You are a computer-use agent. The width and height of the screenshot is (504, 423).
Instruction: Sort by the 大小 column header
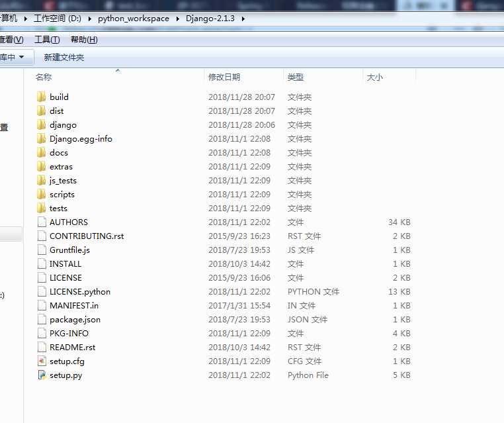[x=375, y=77]
